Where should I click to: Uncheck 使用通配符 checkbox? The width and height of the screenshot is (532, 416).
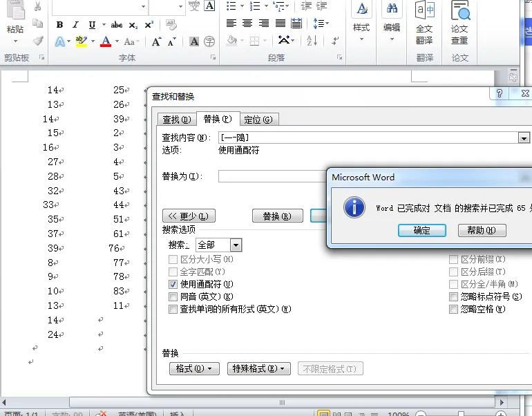click(x=173, y=284)
